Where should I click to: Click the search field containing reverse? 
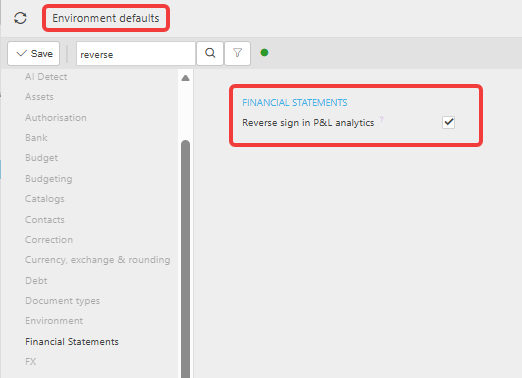pos(136,54)
